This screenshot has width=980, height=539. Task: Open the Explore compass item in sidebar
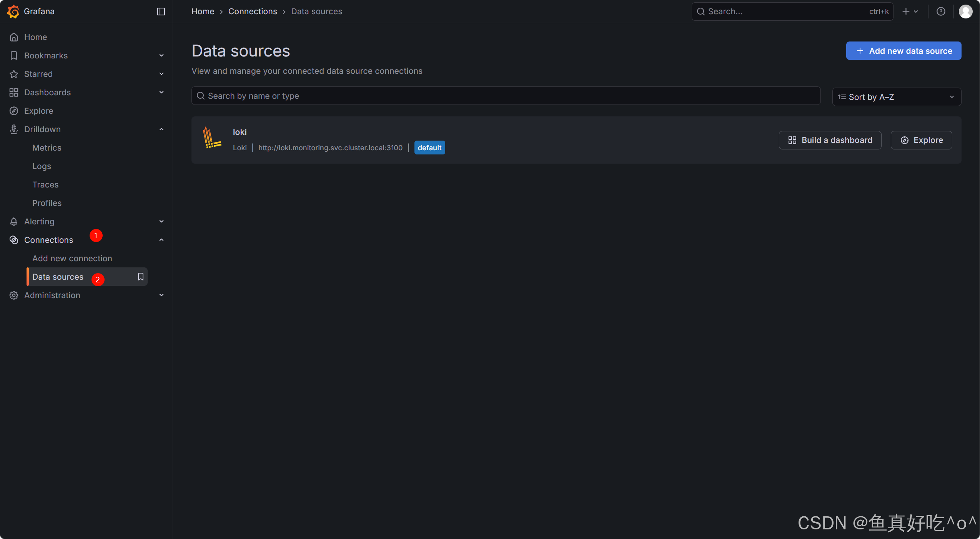(38, 111)
